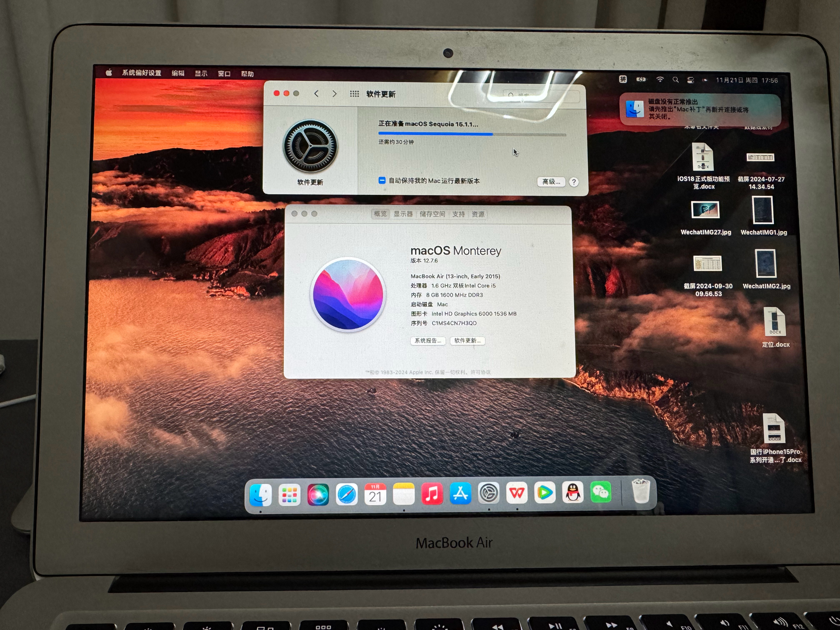Go forward in the 软件更新 window
Viewport: 840px width, 630px height.
pyautogui.click(x=334, y=93)
